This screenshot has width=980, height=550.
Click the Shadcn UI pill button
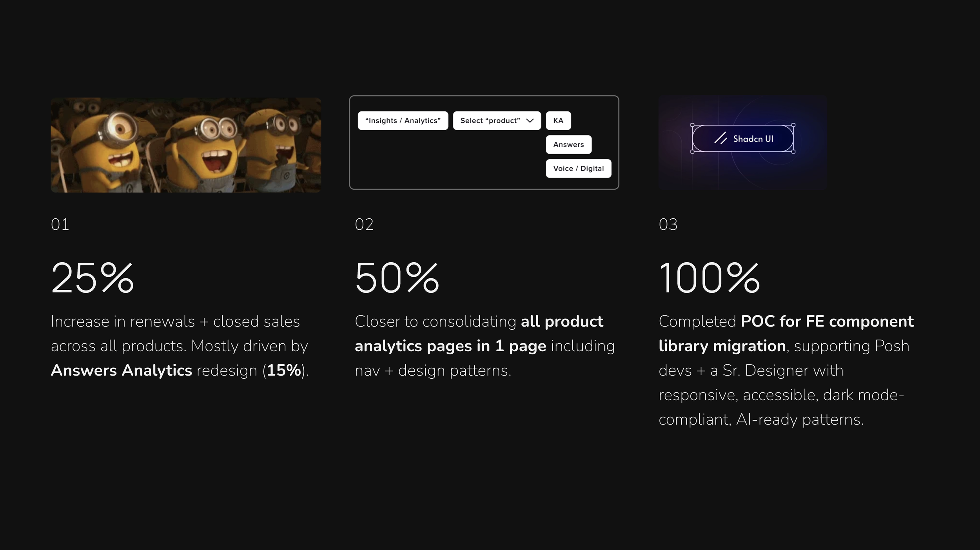[743, 138]
